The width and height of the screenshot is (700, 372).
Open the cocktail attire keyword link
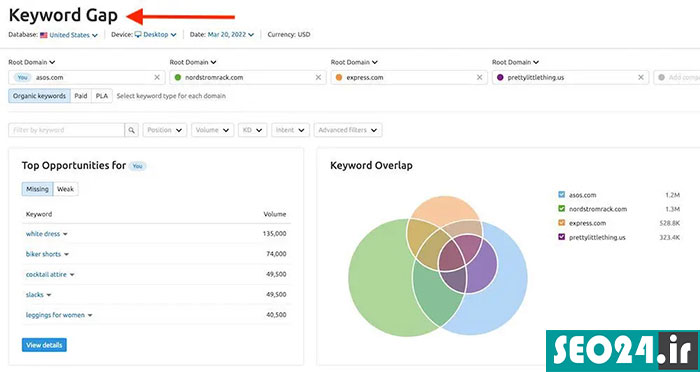point(46,275)
